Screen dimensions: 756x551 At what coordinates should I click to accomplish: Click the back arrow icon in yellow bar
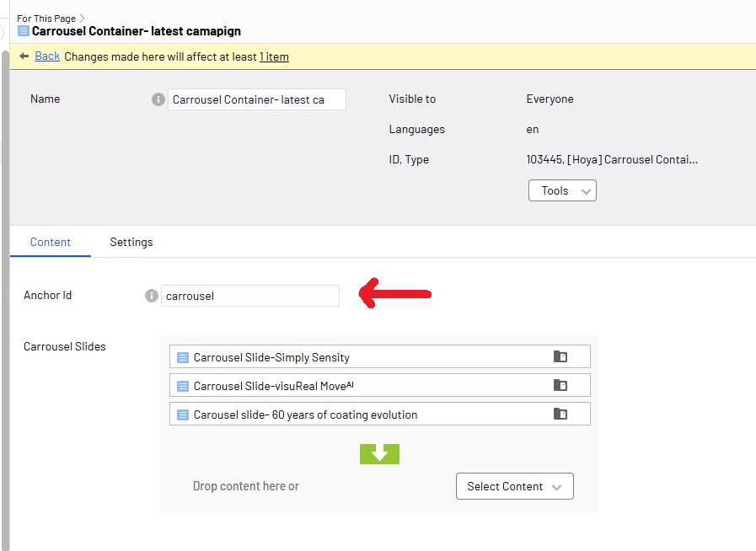24,56
